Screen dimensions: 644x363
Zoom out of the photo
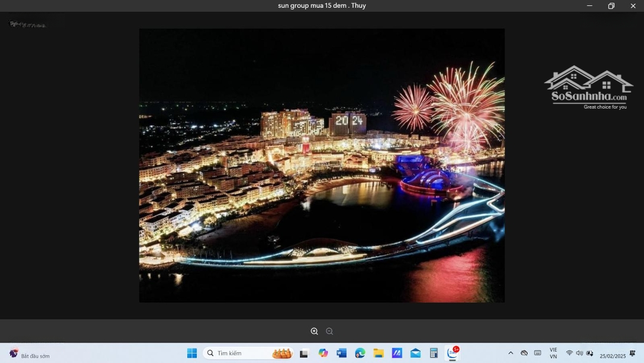(329, 331)
